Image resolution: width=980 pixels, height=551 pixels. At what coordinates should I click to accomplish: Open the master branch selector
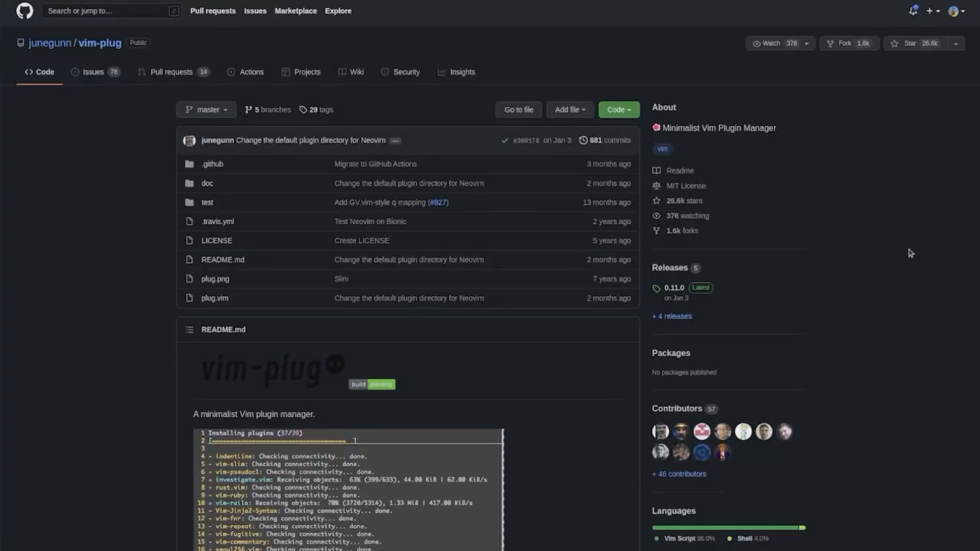[206, 109]
